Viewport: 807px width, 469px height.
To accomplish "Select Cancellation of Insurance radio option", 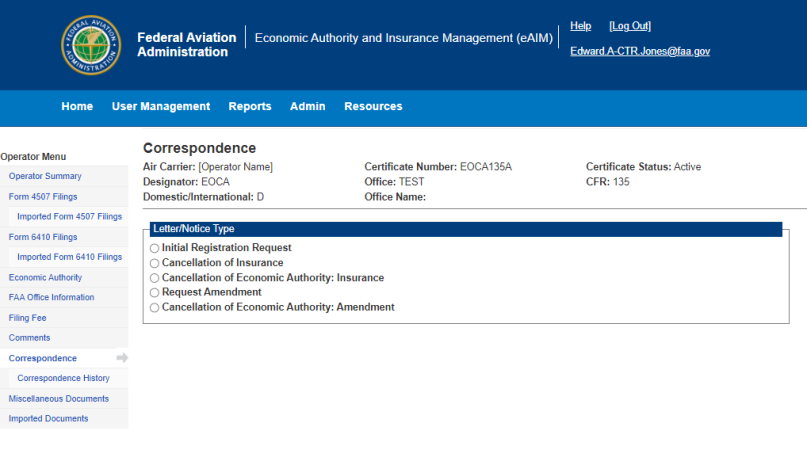I will [154, 263].
